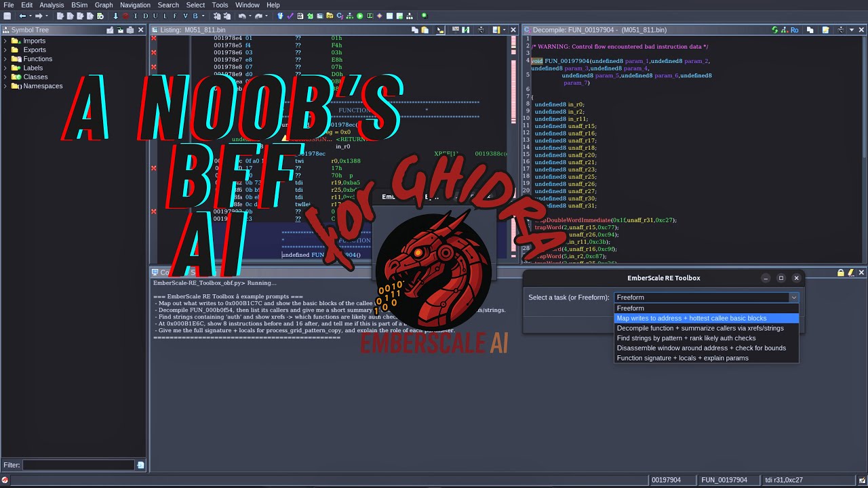Click the Console scroll lock icon
The height and width of the screenshot is (488, 868).
point(841,272)
